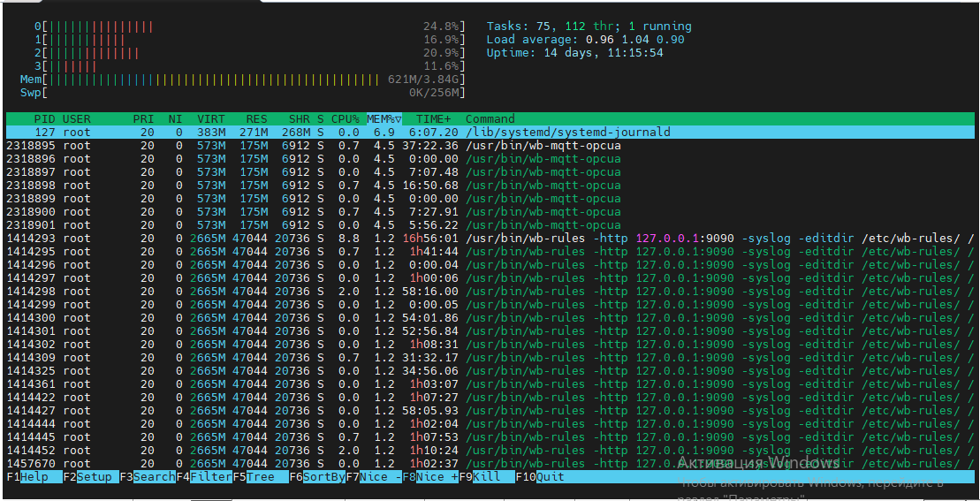Select process row with PID 1414302
Screen dimensions: 980x501
click(x=490, y=345)
